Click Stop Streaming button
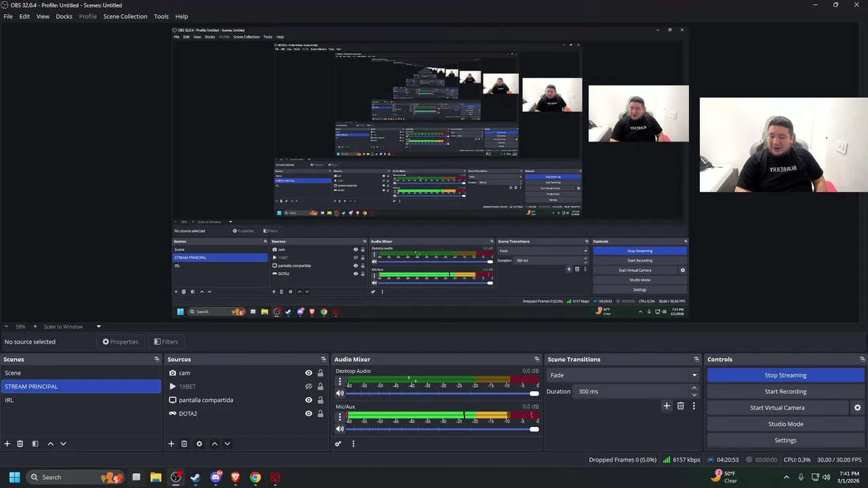The height and width of the screenshot is (488, 868). [x=785, y=375]
